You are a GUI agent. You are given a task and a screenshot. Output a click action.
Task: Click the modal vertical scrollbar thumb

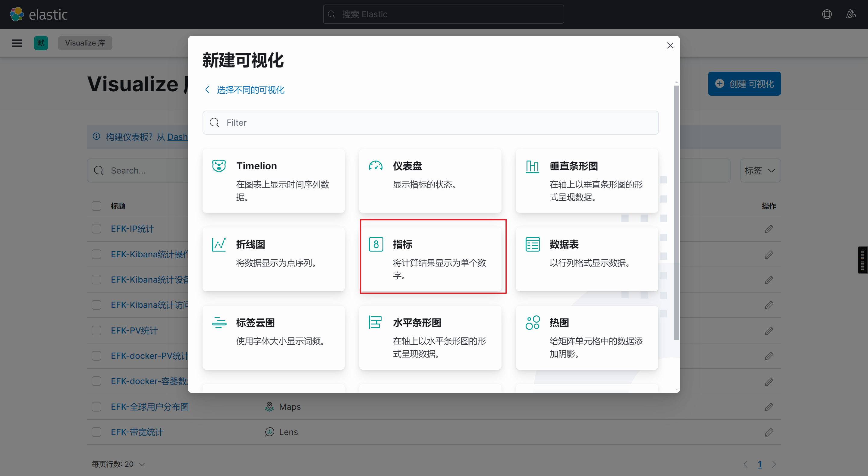click(x=676, y=212)
